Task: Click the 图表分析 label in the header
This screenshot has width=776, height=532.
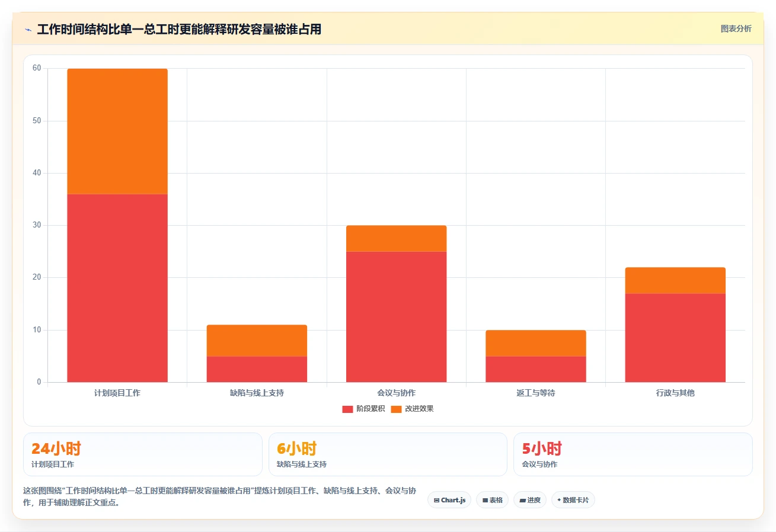Action: 736,29
